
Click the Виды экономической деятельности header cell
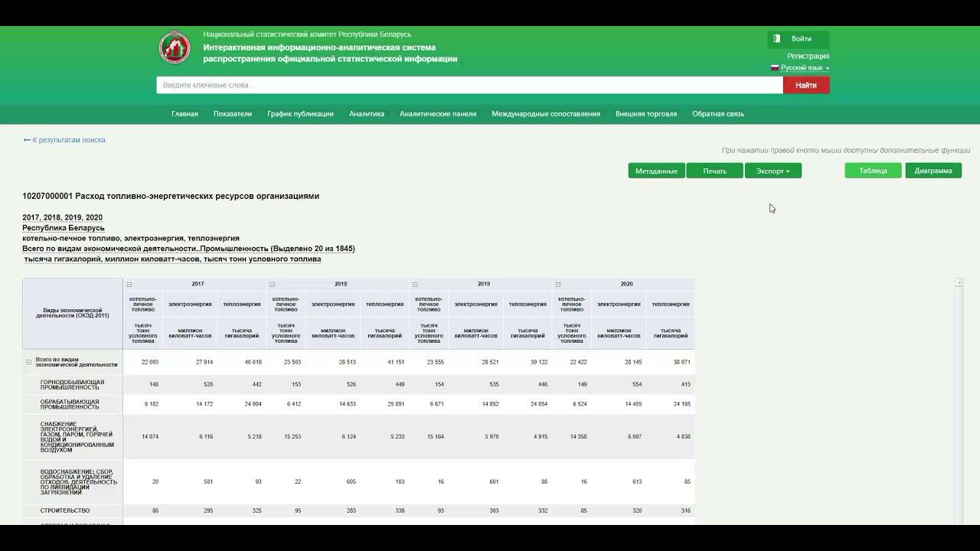[x=73, y=313]
